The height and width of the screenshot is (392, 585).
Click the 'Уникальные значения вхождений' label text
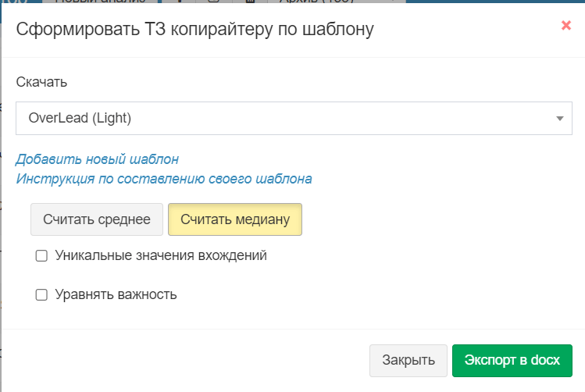click(161, 255)
